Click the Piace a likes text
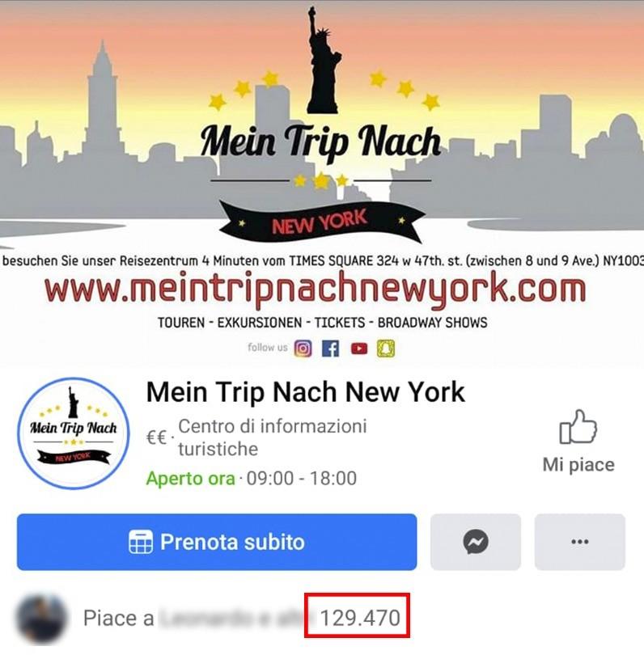644x655 pixels. tap(119, 618)
